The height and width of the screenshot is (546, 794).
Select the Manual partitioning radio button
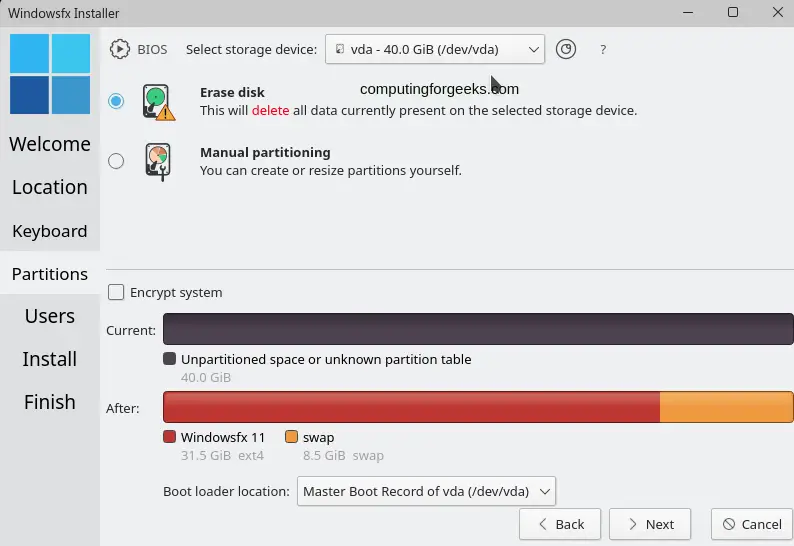coord(116,161)
